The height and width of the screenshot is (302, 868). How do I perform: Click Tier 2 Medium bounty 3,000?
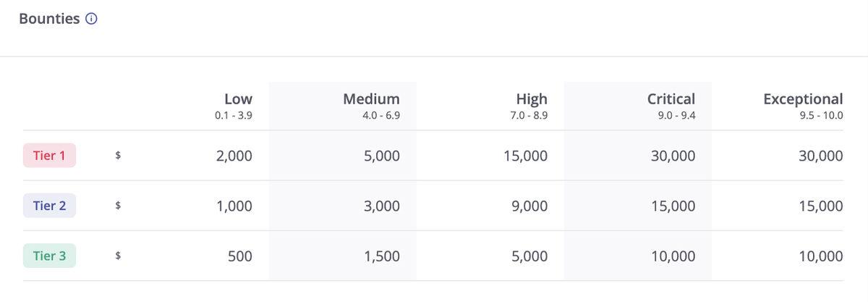(x=382, y=206)
